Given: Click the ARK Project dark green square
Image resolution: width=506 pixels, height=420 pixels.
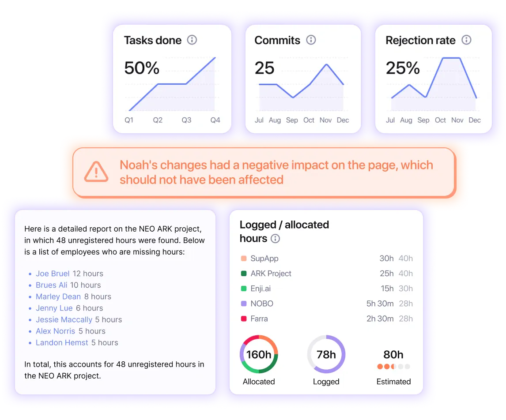Looking at the screenshot, I should pos(244,274).
